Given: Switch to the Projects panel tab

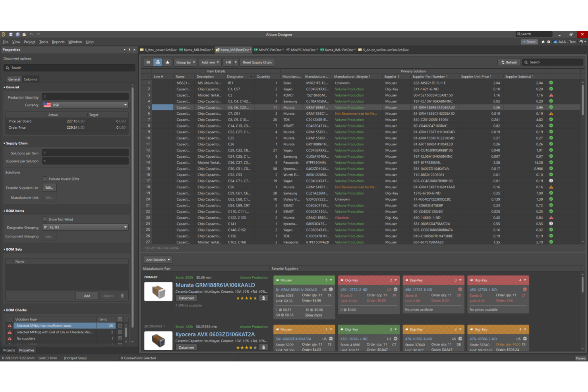Looking at the screenshot, I should (9, 350).
